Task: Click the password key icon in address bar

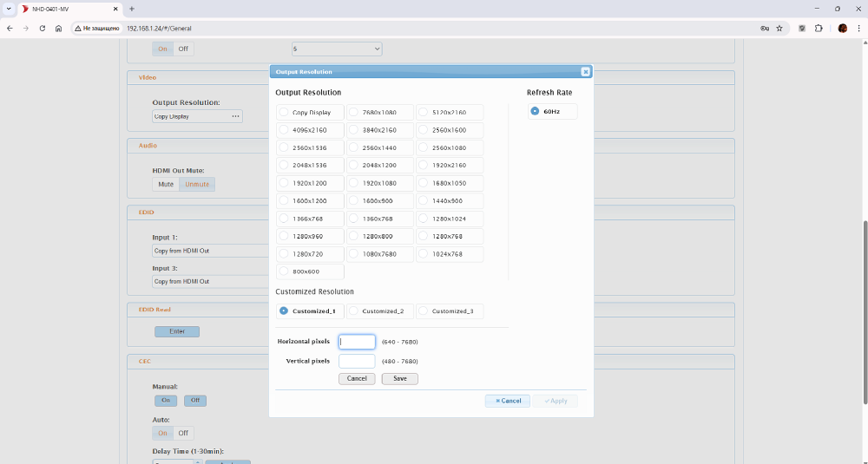Action: [764, 28]
